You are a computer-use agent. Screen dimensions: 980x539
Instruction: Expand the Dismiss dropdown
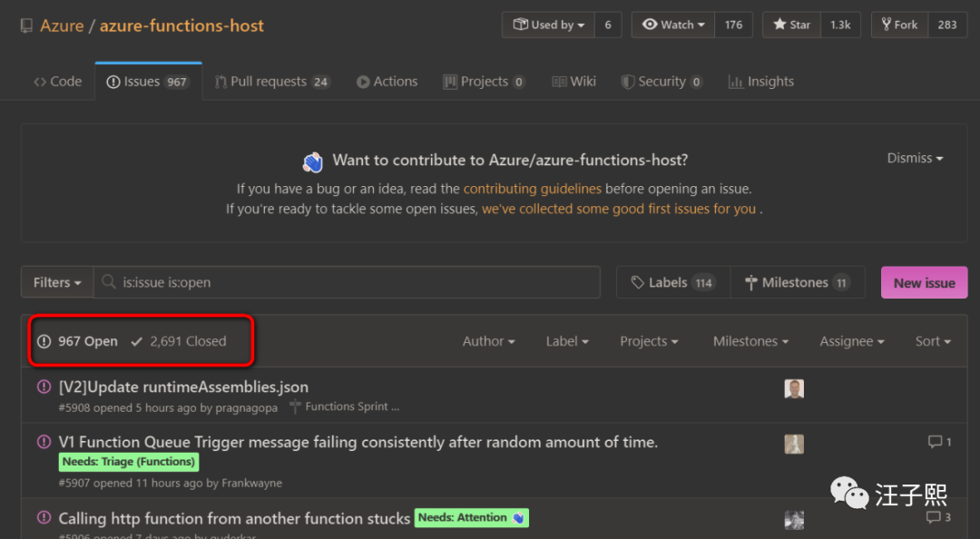[x=915, y=158]
